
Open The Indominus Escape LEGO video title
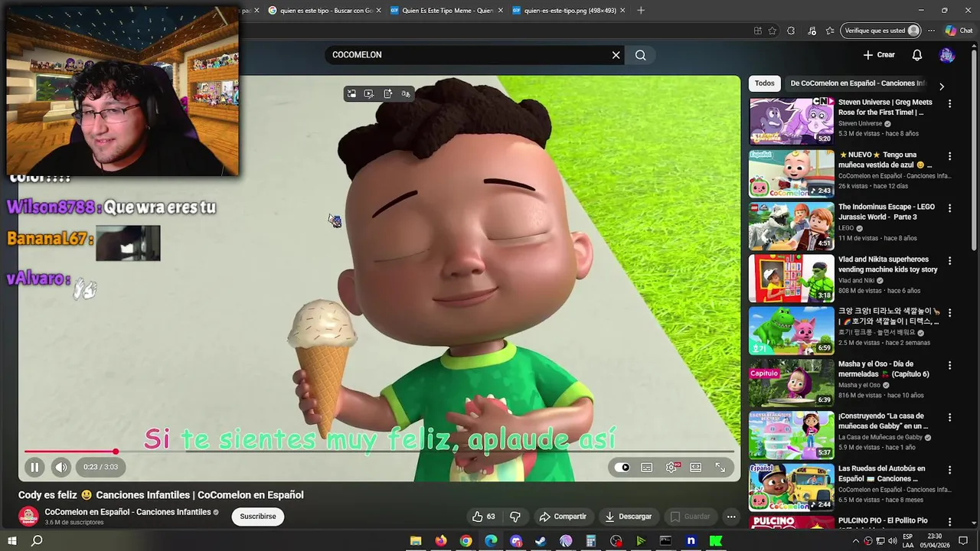887,212
